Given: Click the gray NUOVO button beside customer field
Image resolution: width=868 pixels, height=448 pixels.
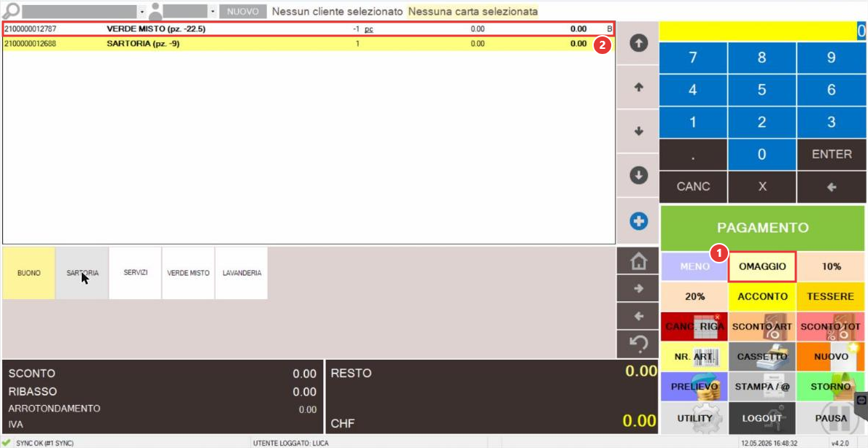Looking at the screenshot, I should pyautogui.click(x=243, y=11).
